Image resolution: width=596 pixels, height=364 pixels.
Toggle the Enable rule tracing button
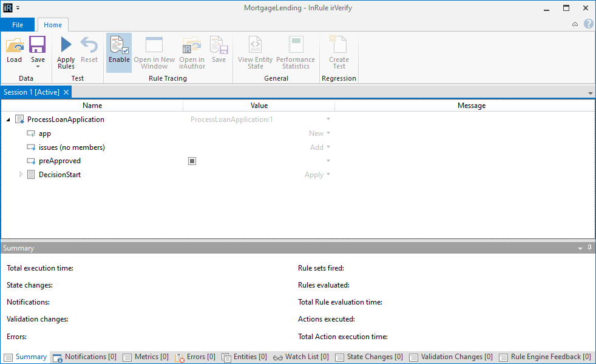coord(119,52)
